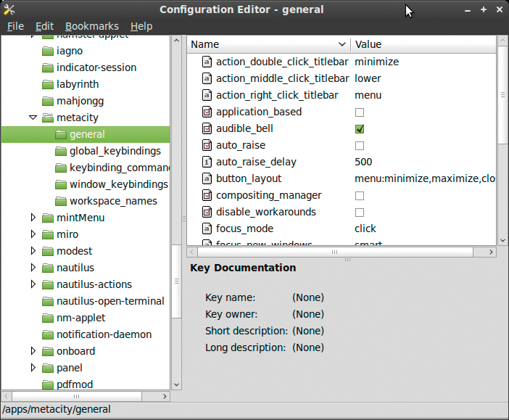Screen dimensions: 509x420
Task: Select the mahjongg folder icon
Action: tap(48, 102)
